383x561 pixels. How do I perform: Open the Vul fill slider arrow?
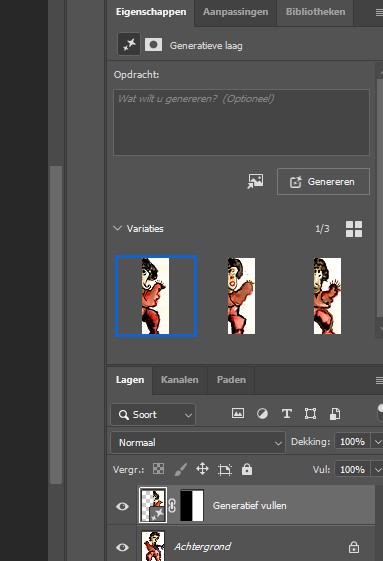coord(378,469)
